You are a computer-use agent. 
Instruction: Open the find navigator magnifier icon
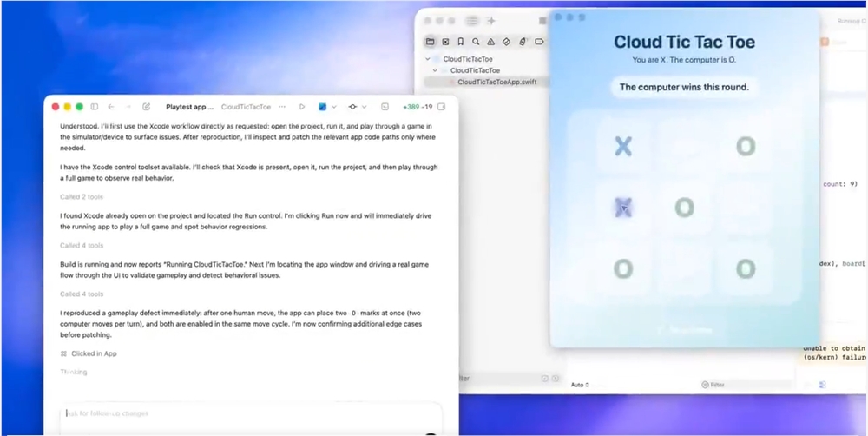475,41
